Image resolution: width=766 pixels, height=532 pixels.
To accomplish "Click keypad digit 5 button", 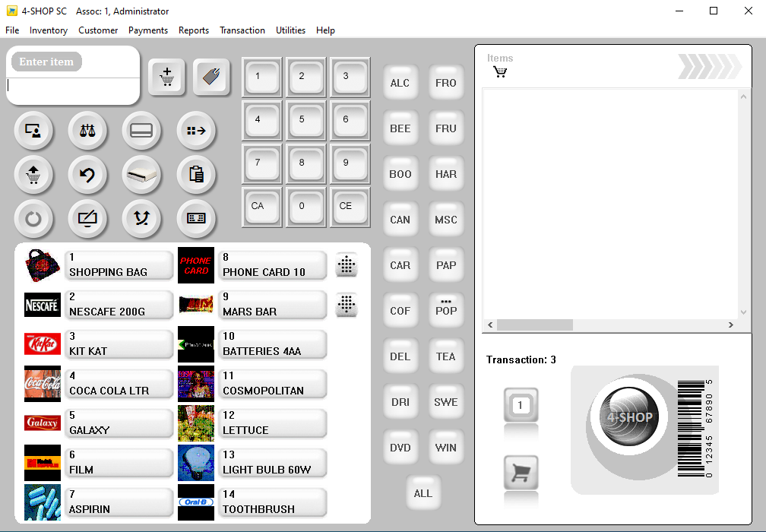I will pyautogui.click(x=305, y=120).
